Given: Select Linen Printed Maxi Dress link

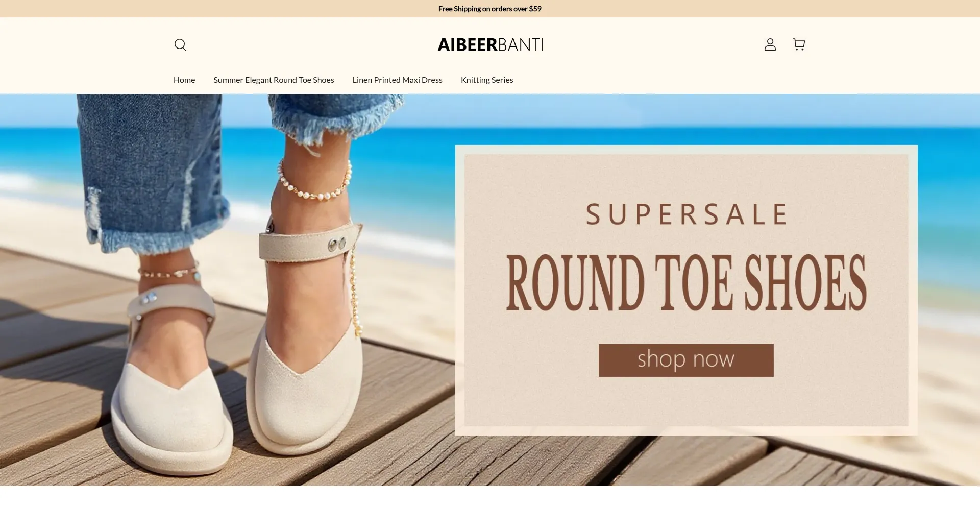Looking at the screenshot, I should pos(397,80).
